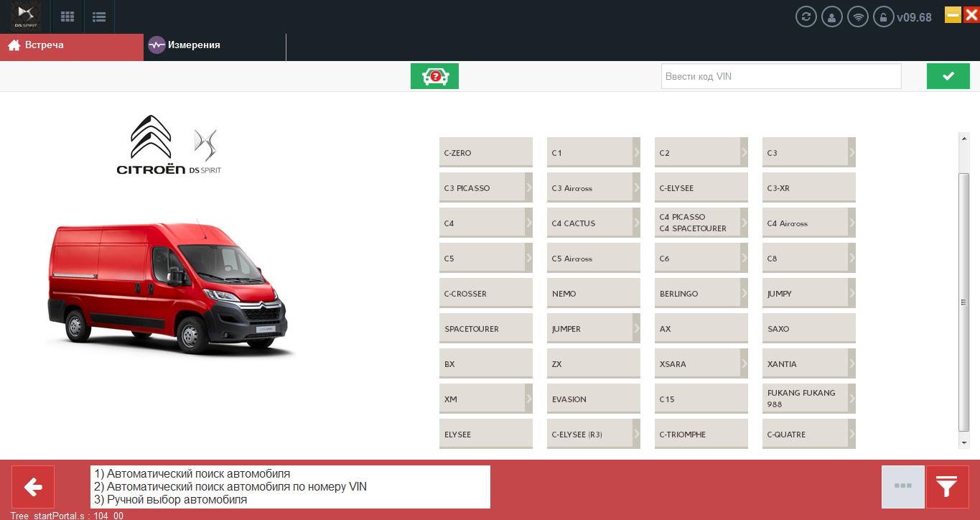The image size is (980, 520).
Task: Select the SAXO model
Action: (x=809, y=328)
